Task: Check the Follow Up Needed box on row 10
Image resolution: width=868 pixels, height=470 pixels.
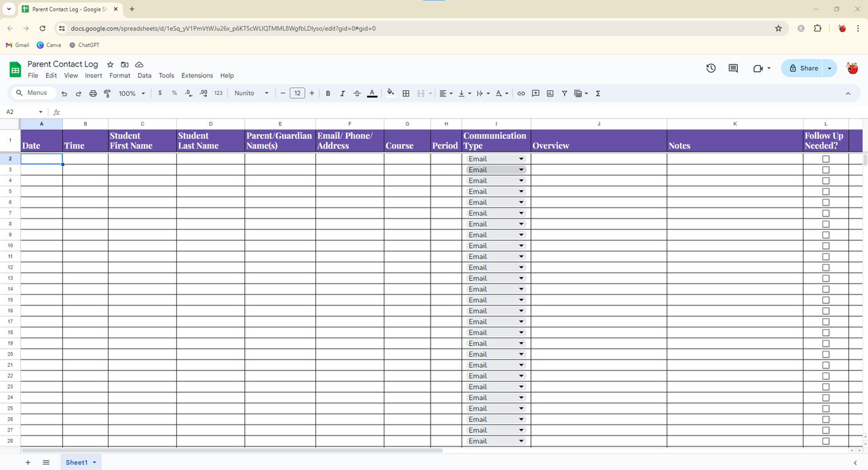Action: click(825, 246)
